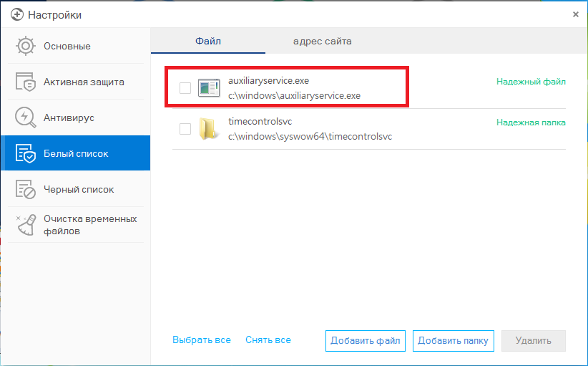This screenshot has height=366, width=588.
Task: Switch to the адрес сайта tab
Action: tap(322, 41)
